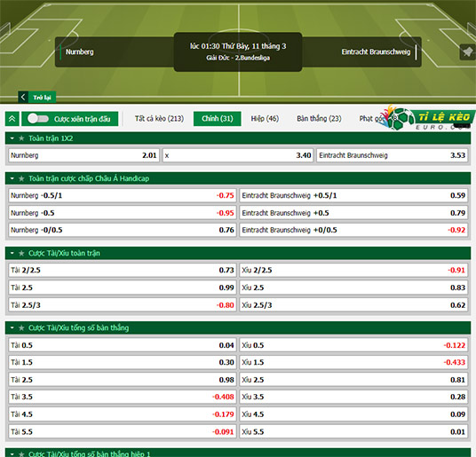This screenshot has height=457, width=476.
Task: Pick Eintracht Braunschweig win at 3.53
Action: pyautogui.click(x=392, y=155)
